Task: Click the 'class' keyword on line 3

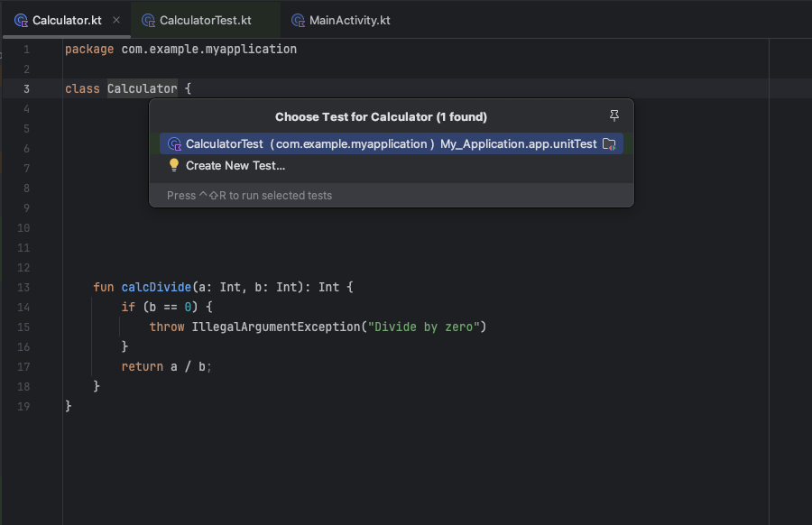Action: pos(82,88)
